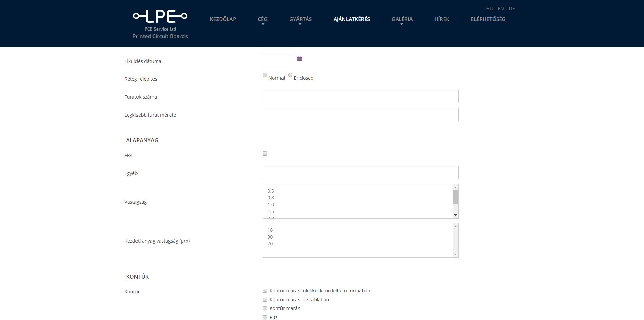644x320 pixels.
Task: Open the GALÉRIA dropdown menu
Action: click(402, 19)
